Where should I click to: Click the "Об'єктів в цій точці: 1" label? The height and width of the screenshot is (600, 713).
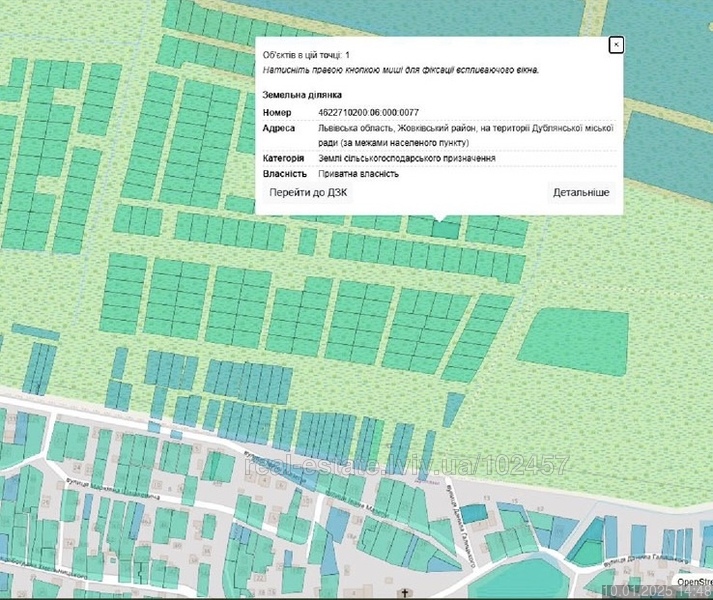pyautogui.click(x=306, y=55)
